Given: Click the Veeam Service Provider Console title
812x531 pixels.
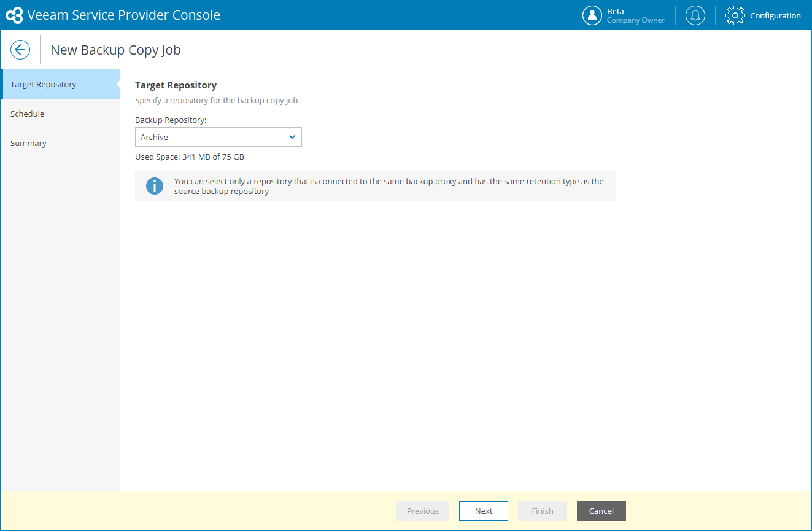Looking at the screenshot, I should pyautogui.click(x=124, y=15).
